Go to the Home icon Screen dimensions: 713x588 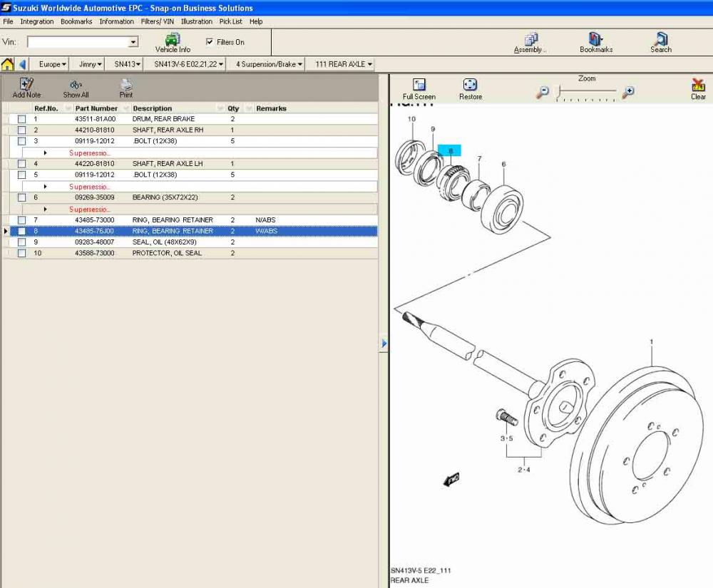[x=8, y=64]
